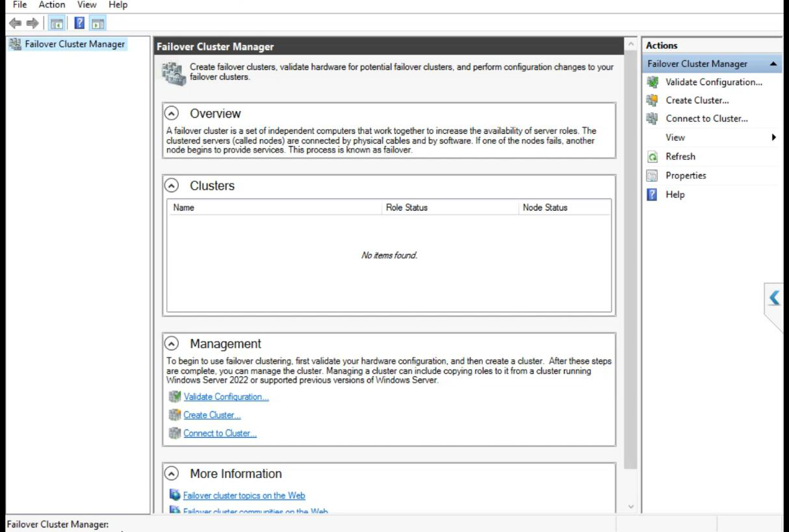Click the 'No items found.' text

389,255
